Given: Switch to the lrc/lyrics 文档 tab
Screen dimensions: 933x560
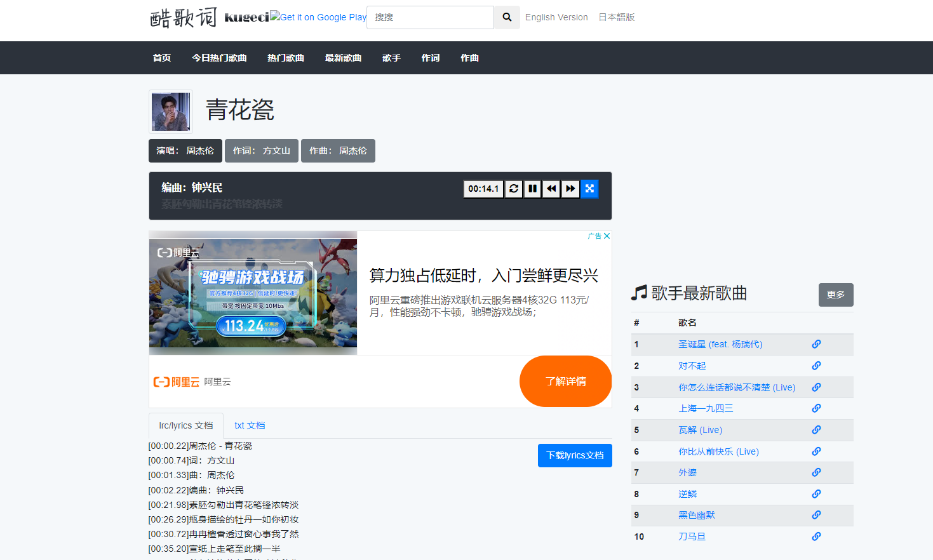Looking at the screenshot, I should click(186, 425).
